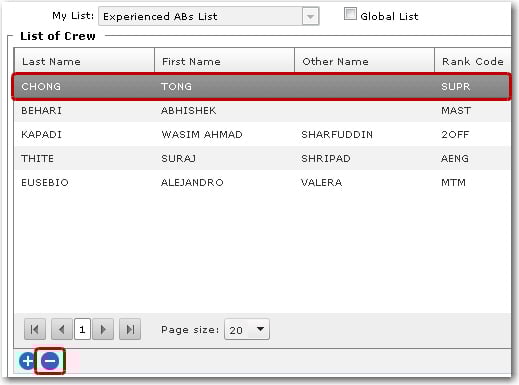Click the current page number box
Image resolution: width=519 pixels, height=385 pixels.
click(x=82, y=329)
